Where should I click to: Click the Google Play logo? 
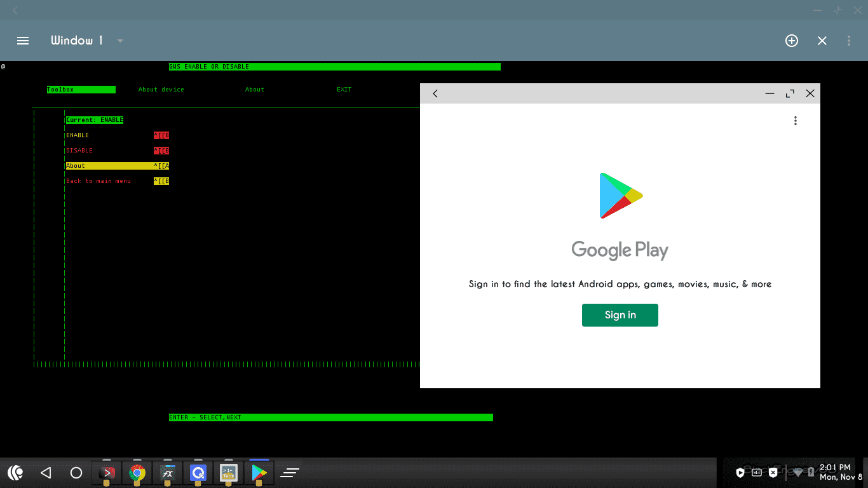click(x=621, y=196)
